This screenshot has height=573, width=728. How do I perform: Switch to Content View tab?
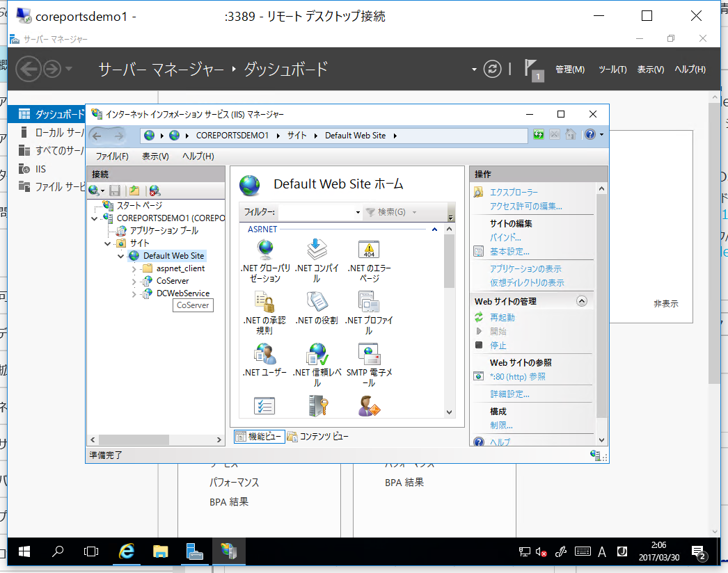click(318, 436)
